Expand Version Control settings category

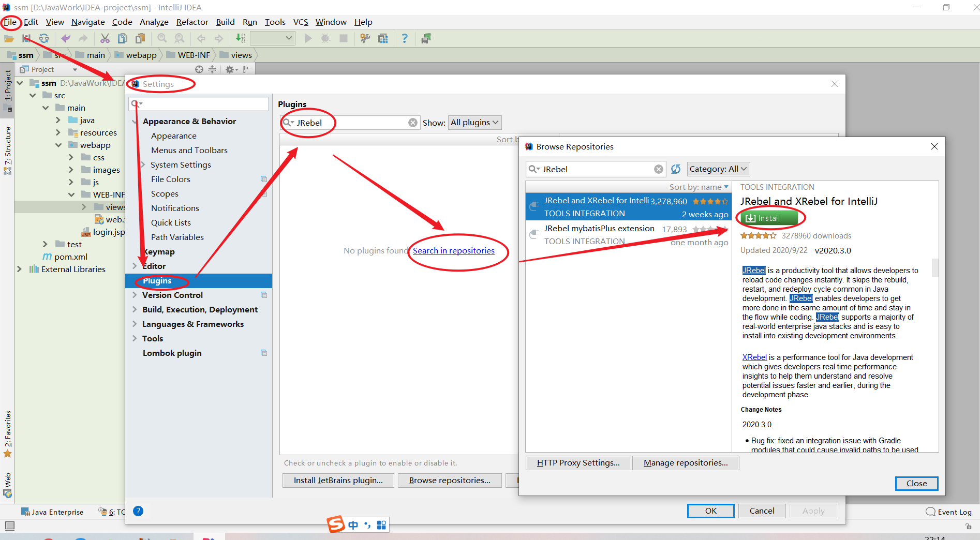[x=135, y=295]
